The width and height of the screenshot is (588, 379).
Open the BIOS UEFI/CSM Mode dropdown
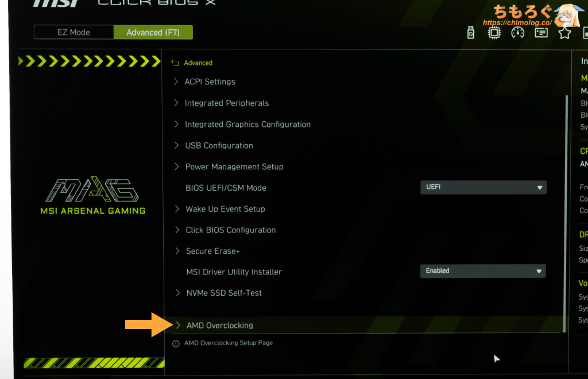(x=483, y=187)
